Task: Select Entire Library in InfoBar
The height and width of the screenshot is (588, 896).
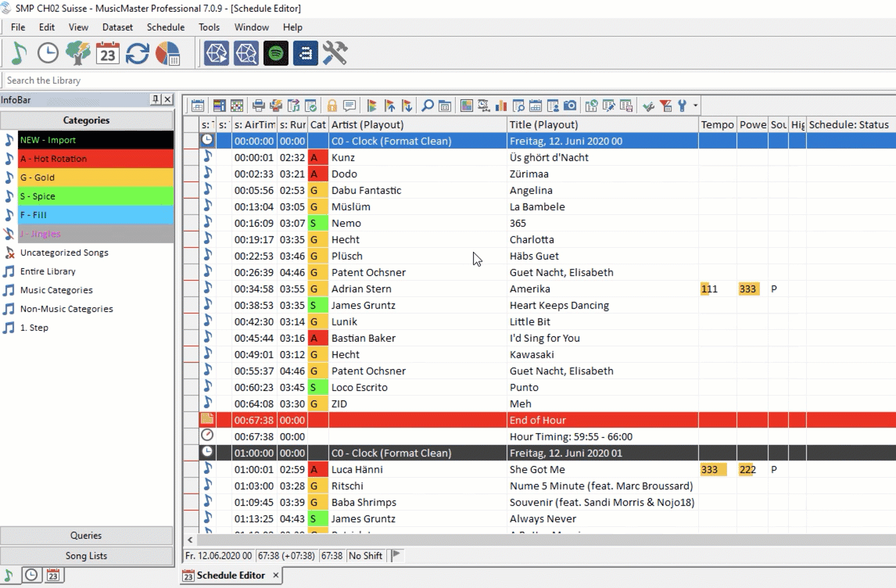Action: (x=48, y=271)
